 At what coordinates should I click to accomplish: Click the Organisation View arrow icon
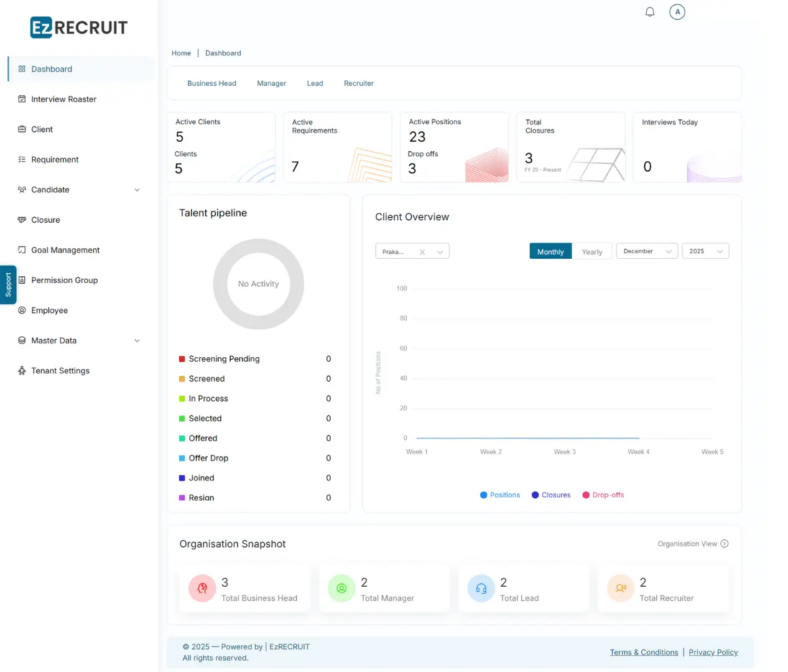coord(724,544)
